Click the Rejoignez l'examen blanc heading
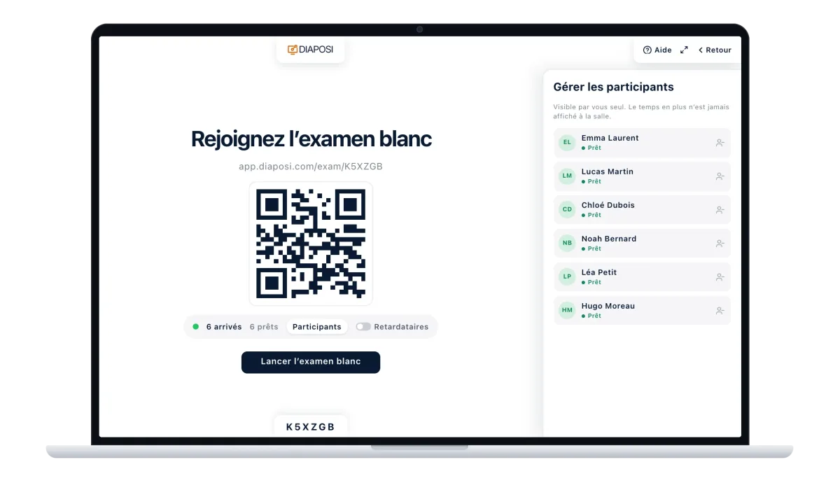Screen dimensions: 840x504 (x=311, y=139)
